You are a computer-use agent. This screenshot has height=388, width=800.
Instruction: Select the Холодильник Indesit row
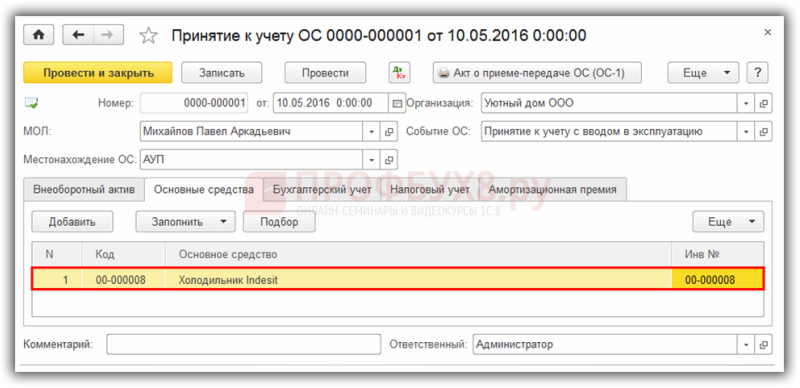[x=397, y=280]
